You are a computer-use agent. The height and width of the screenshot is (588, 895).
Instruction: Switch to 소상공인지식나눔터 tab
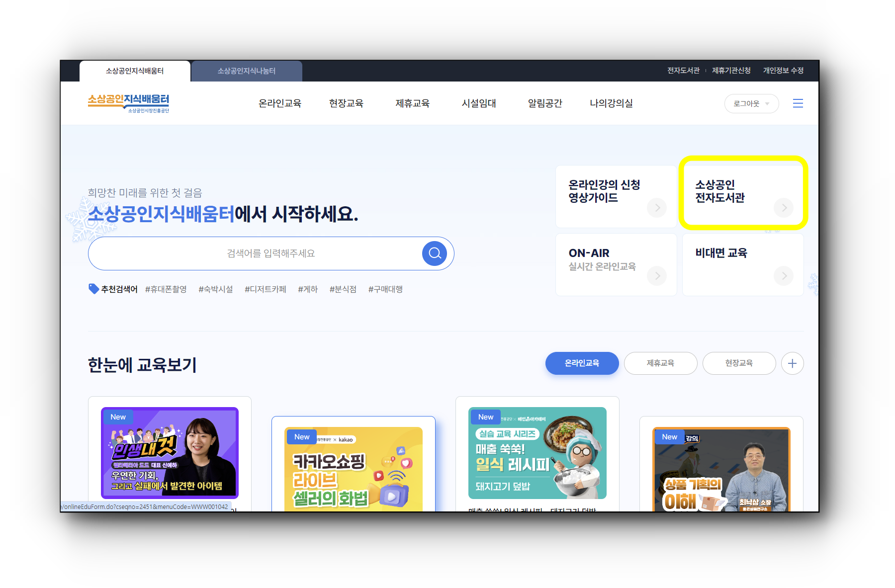[x=247, y=71]
